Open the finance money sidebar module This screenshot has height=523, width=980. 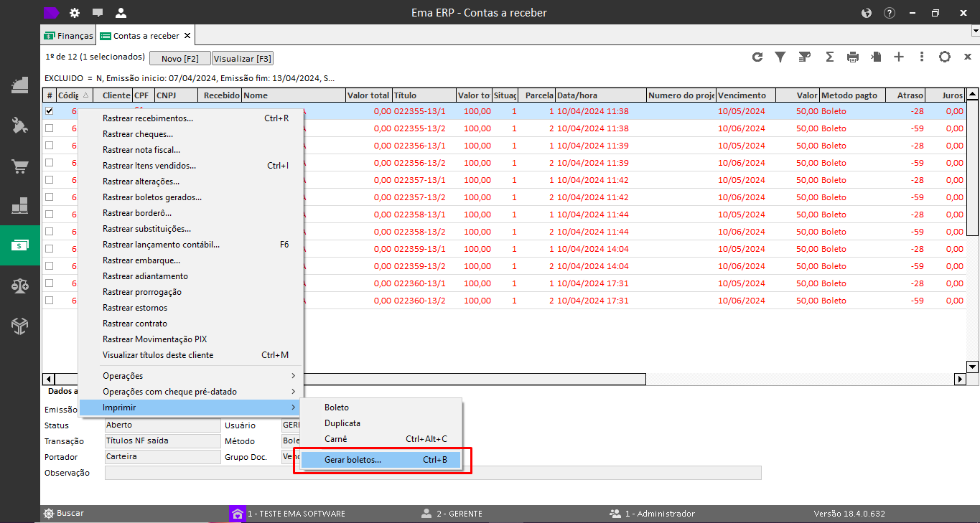[x=20, y=246]
